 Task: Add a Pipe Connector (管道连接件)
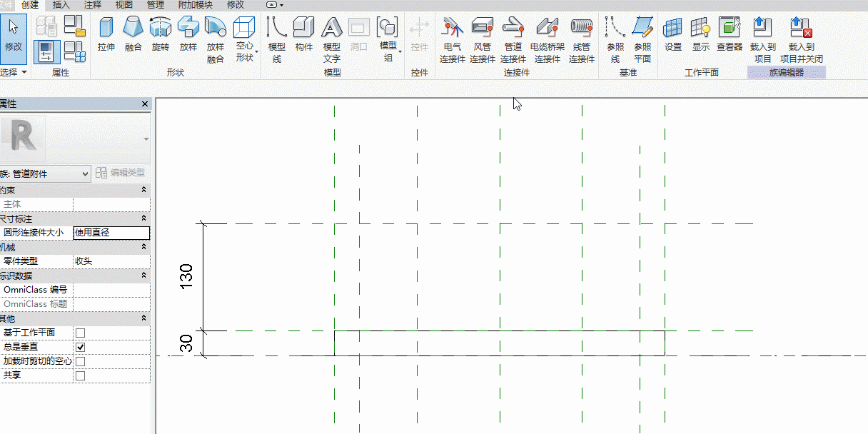(x=513, y=41)
